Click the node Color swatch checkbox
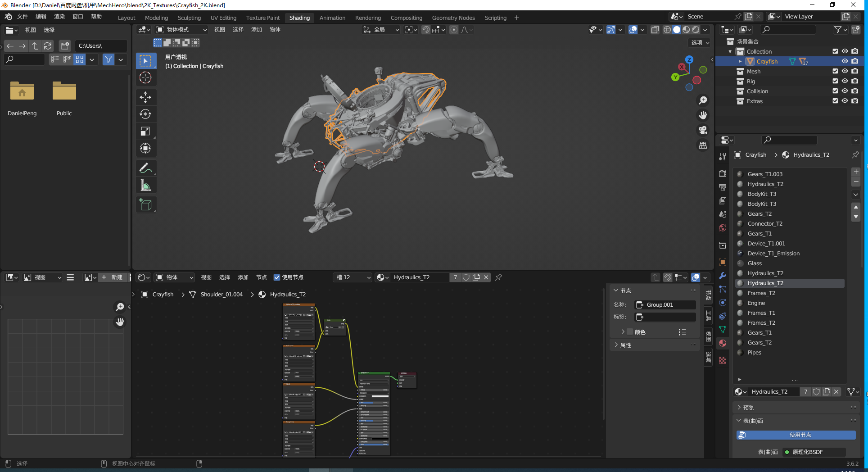Viewport: 868px width, 472px height. tap(630, 332)
